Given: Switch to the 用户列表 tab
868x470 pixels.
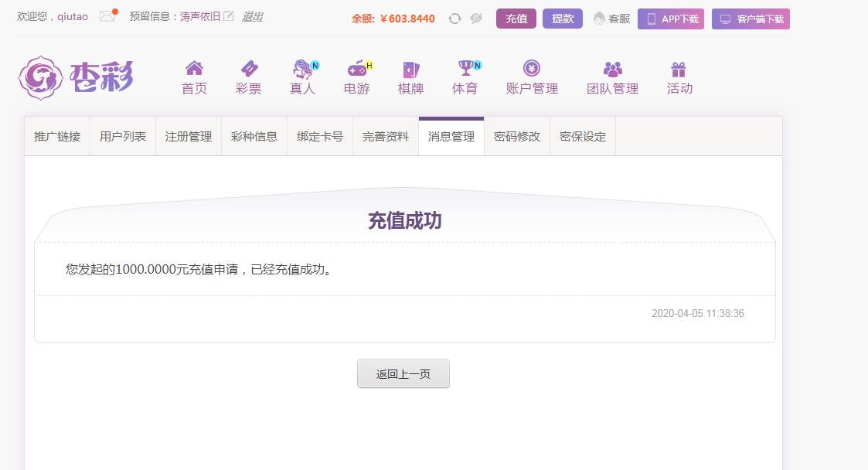Looking at the screenshot, I should (x=123, y=137).
